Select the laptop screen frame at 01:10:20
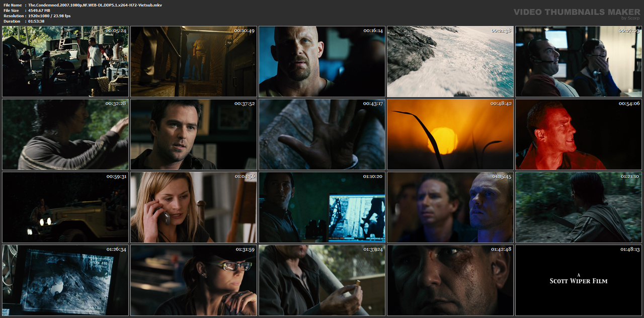Image resolution: width=644 pixels, height=318 pixels. pyautogui.click(x=322, y=207)
